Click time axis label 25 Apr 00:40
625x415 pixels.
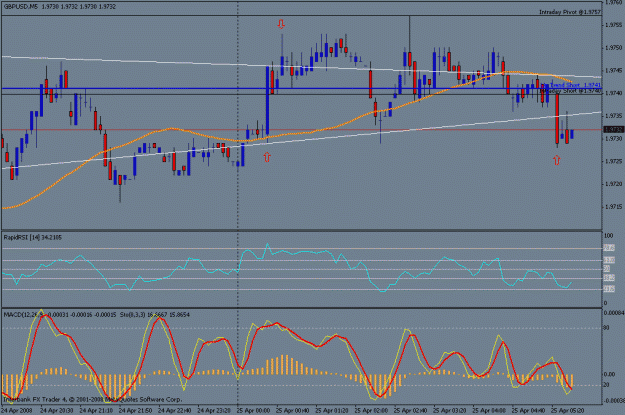293,410
